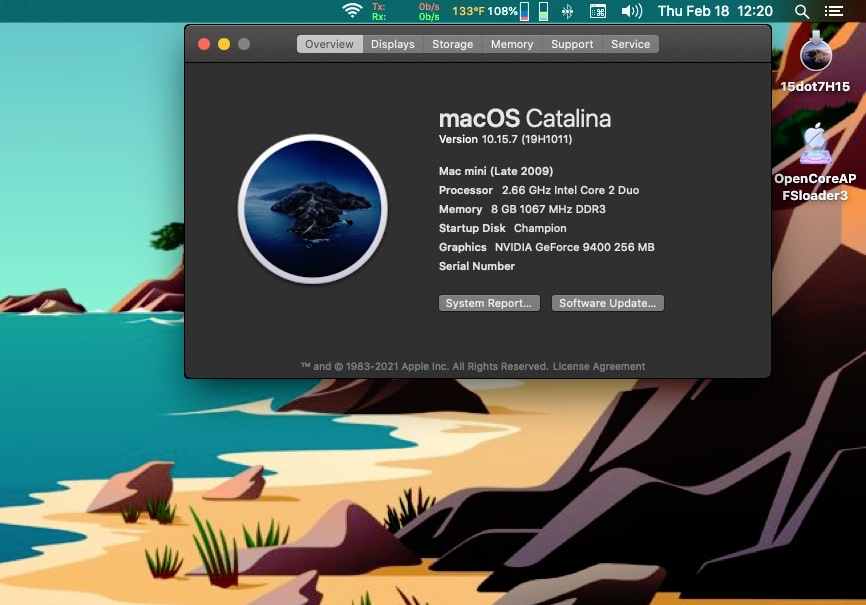This screenshot has width=866, height=605.
Task: Switch to the Displays tab
Action: click(393, 44)
